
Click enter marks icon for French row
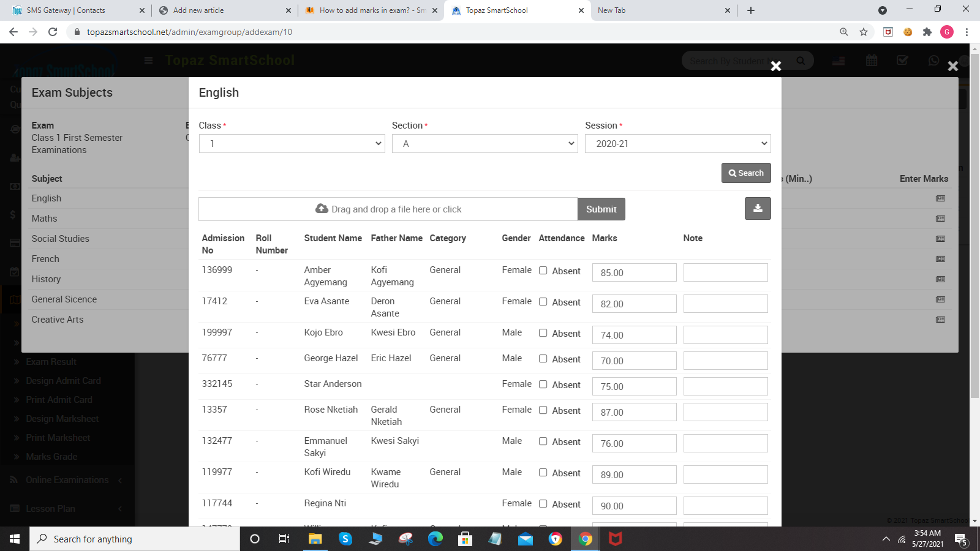tap(940, 259)
